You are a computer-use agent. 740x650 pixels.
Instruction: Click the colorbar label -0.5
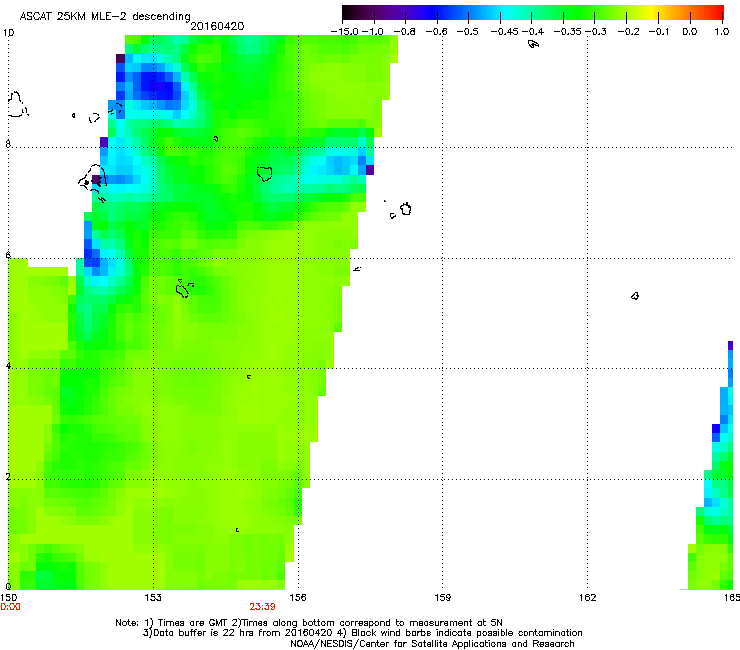tap(467, 32)
